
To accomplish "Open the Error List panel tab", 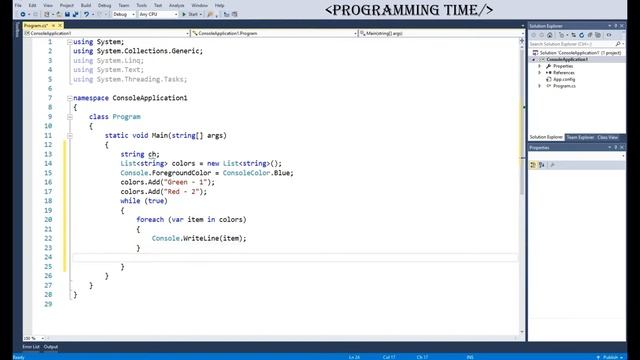I will 31,347.
